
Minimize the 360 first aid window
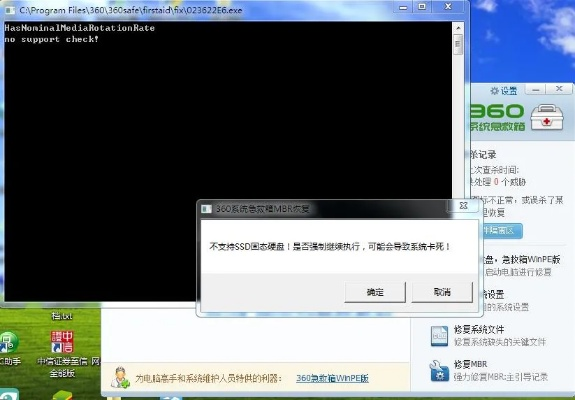[536, 89]
